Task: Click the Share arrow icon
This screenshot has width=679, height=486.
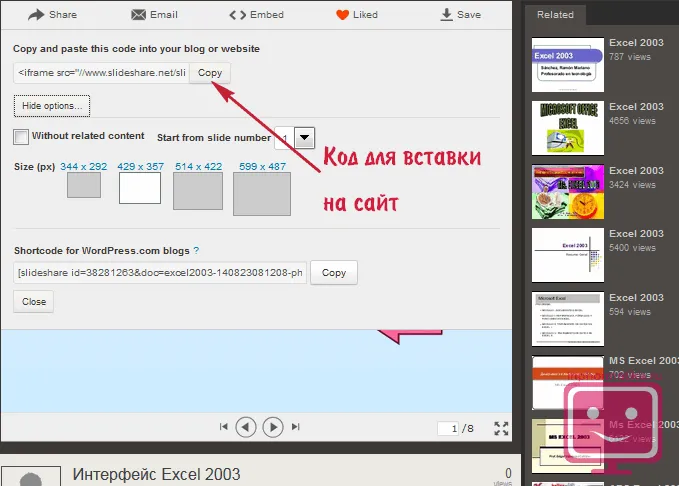Action: 36,15
